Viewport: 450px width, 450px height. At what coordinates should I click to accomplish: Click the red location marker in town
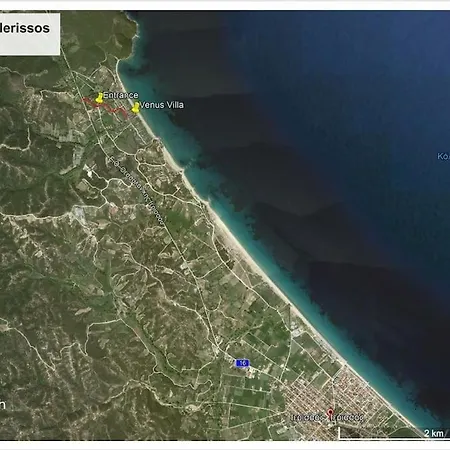tap(330, 413)
